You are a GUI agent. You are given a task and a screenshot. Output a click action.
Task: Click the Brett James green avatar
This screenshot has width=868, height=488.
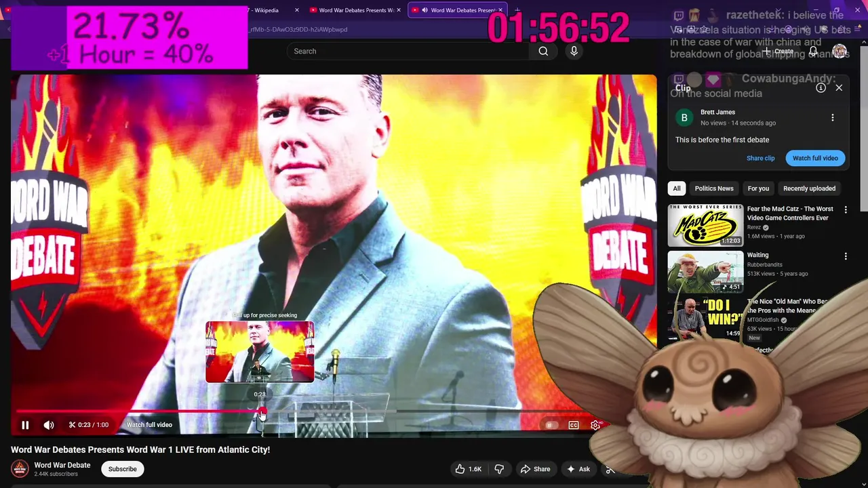pos(684,118)
